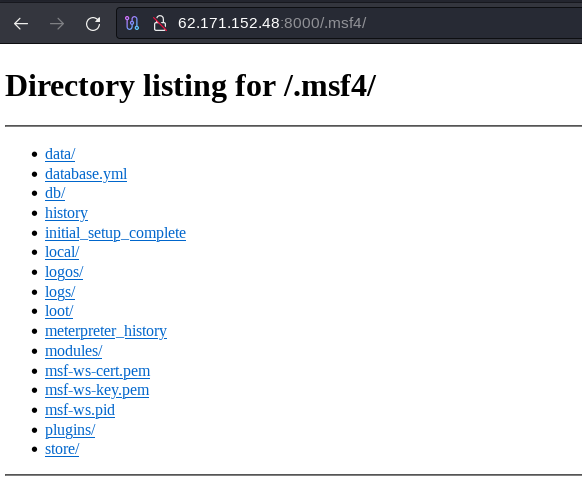This screenshot has width=582, height=496.
Task: Browse into the local/ directory
Action: [62, 252]
